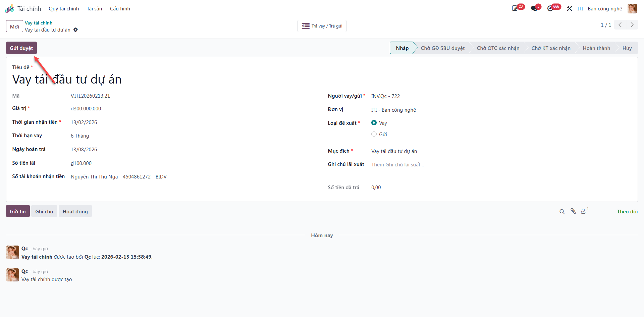This screenshot has width=644, height=317.
Task: Select the Vay radio option
Action: (374, 123)
